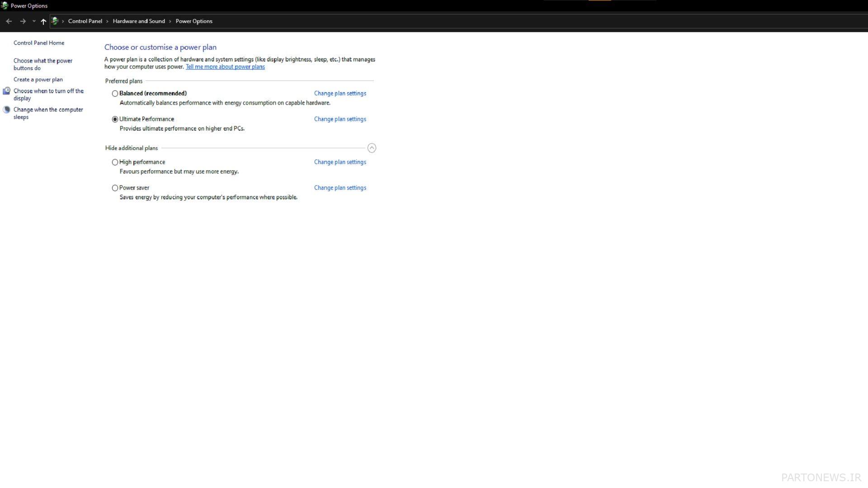Image resolution: width=868 pixels, height=488 pixels.
Task: Click Control Panel in the breadcrumb
Action: coord(85,21)
